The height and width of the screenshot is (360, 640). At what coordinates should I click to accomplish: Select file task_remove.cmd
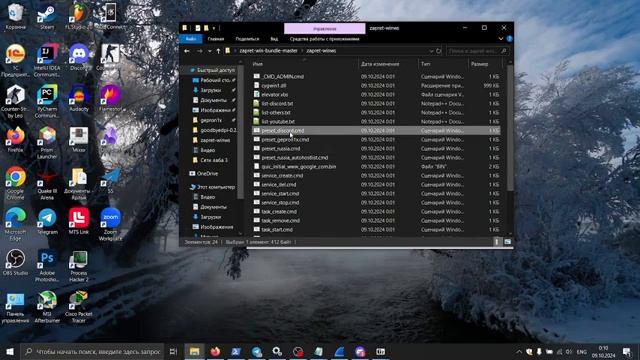click(280, 220)
